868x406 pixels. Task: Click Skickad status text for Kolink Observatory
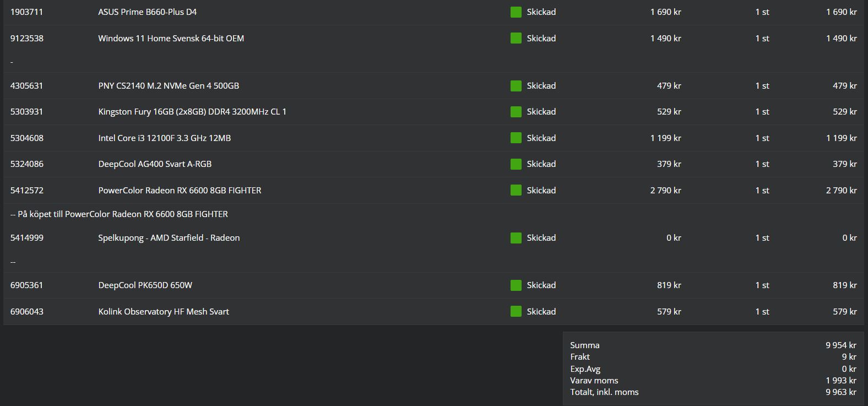coord(541,311)
